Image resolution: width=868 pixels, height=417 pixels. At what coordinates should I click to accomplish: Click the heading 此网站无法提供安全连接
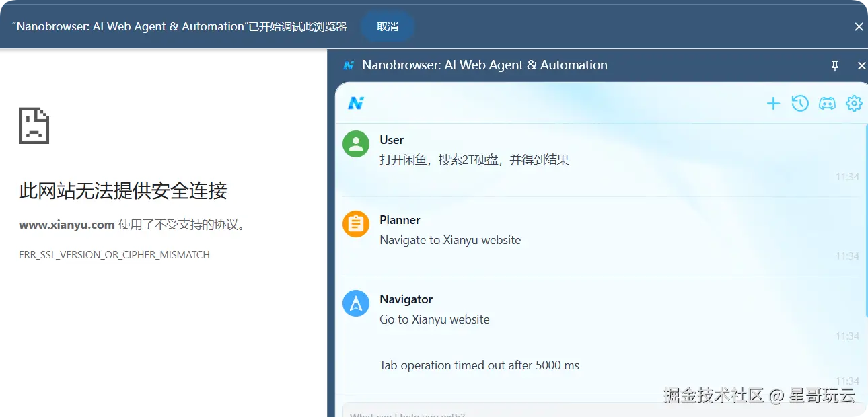point(123,191)
